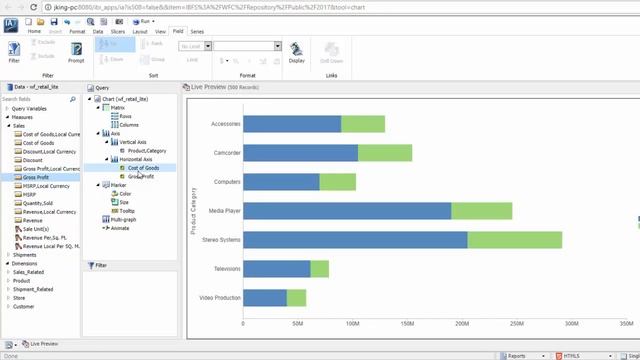Viewport: 640px width, 360px height.
Task: Select Gross Profit in the data panel
Action: [x=36, y=177]
